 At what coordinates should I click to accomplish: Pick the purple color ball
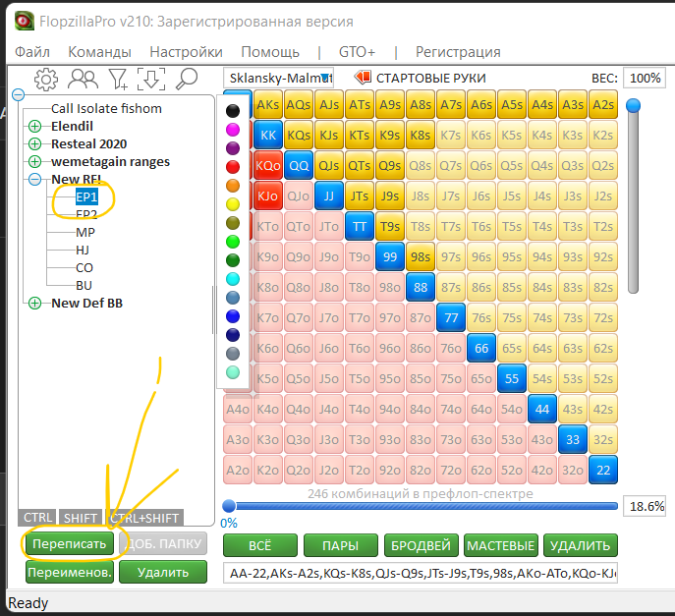click(233, 148)
